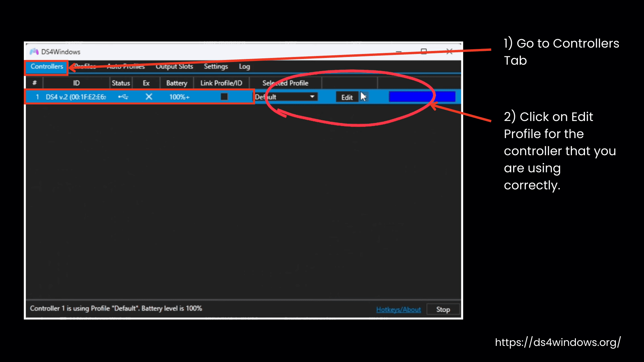Switch to the Log tab

click(244, 66)
